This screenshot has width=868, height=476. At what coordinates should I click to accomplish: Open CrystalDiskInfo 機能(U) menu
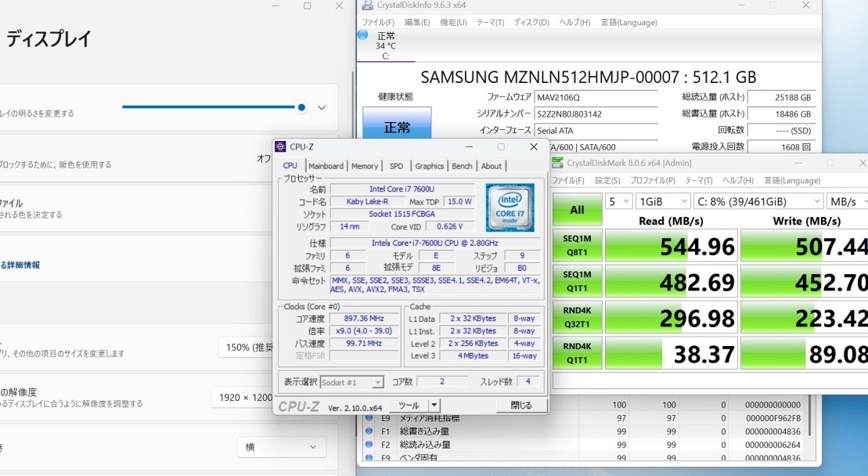point(453,22)
